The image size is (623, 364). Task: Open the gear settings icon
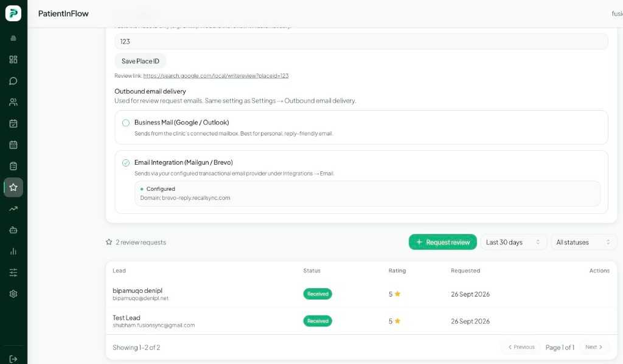pos(13,294)
